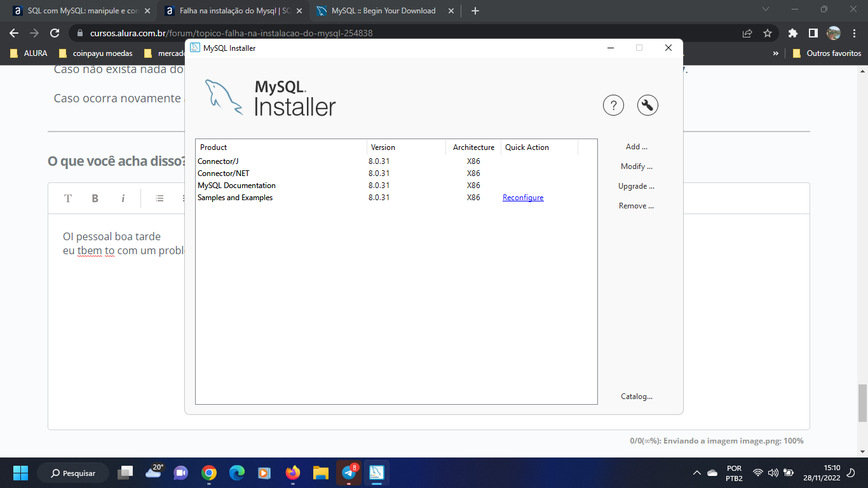Click the Add ... button
The height and width of the screenshot is (488, 868).
[637, 147]
